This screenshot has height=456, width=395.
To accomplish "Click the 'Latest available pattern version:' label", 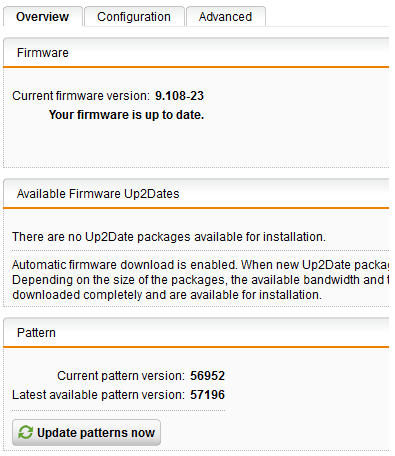I will (x=98, y=395).
